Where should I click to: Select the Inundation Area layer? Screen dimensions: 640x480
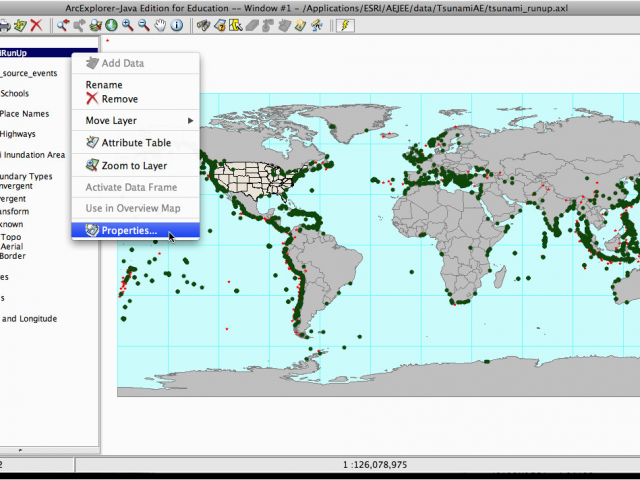click(x=33, y=155)
